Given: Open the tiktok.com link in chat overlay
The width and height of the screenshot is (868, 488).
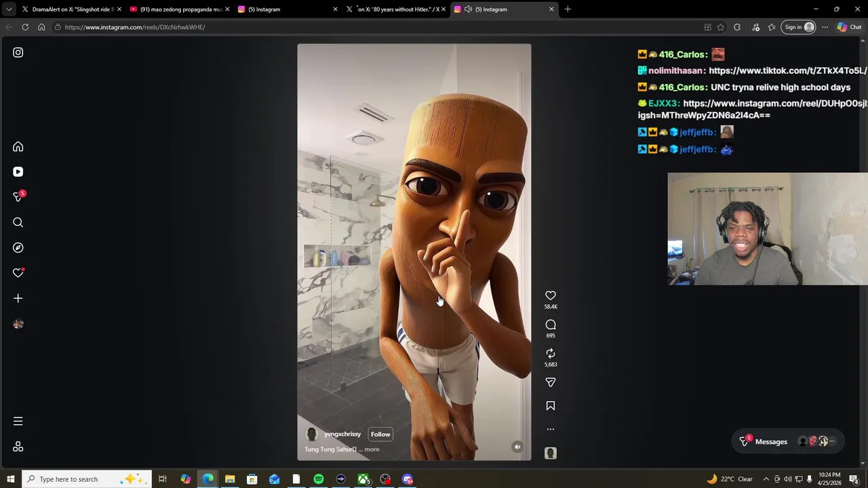Looking at the screenshot, I should [787, 70].
